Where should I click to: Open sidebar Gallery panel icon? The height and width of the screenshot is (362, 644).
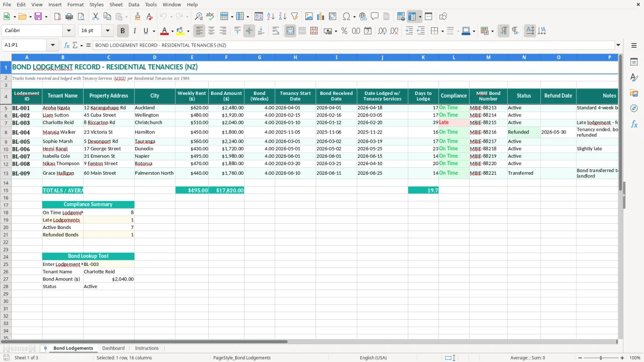[x=634, y=93]
